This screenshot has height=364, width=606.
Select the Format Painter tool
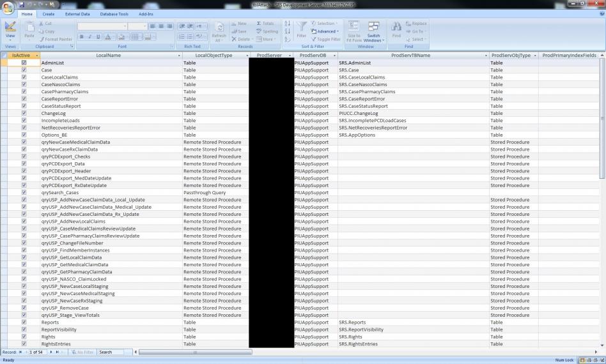point(56,40)
